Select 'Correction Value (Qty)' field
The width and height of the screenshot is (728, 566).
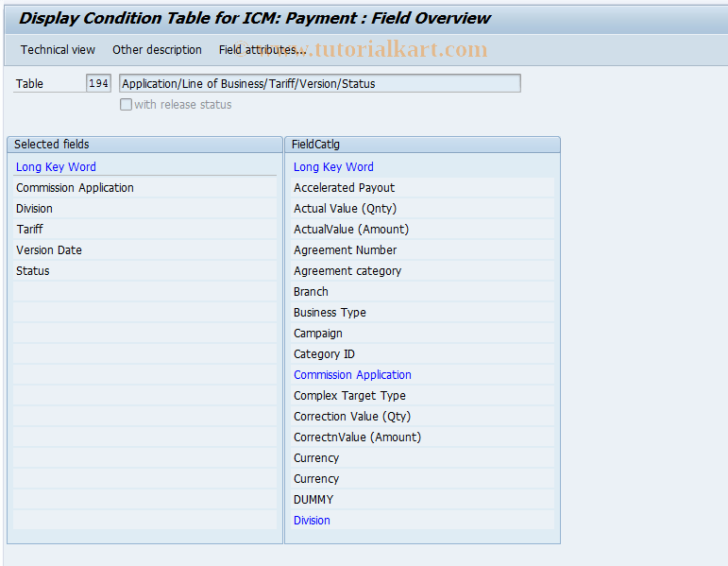pos(423,417)
